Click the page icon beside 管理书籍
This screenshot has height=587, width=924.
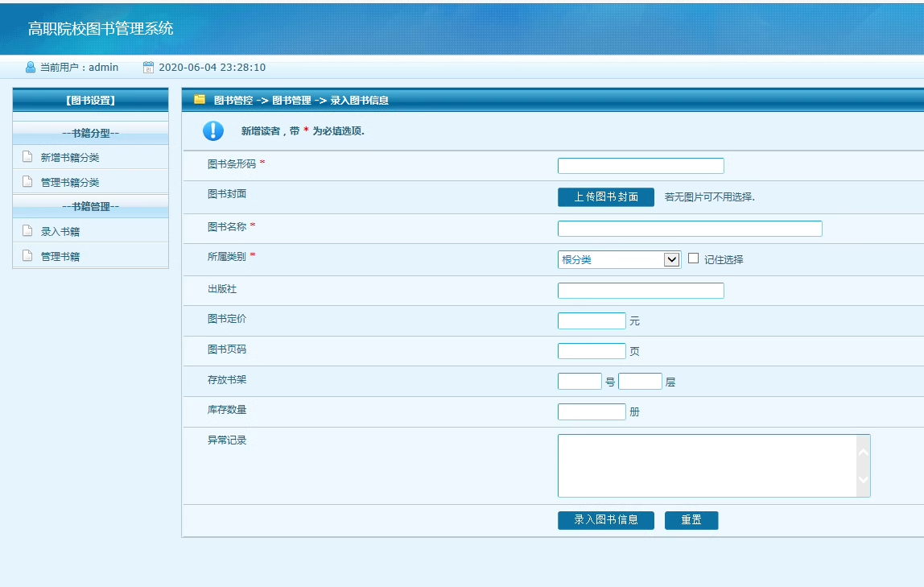[x=27, y=255]
